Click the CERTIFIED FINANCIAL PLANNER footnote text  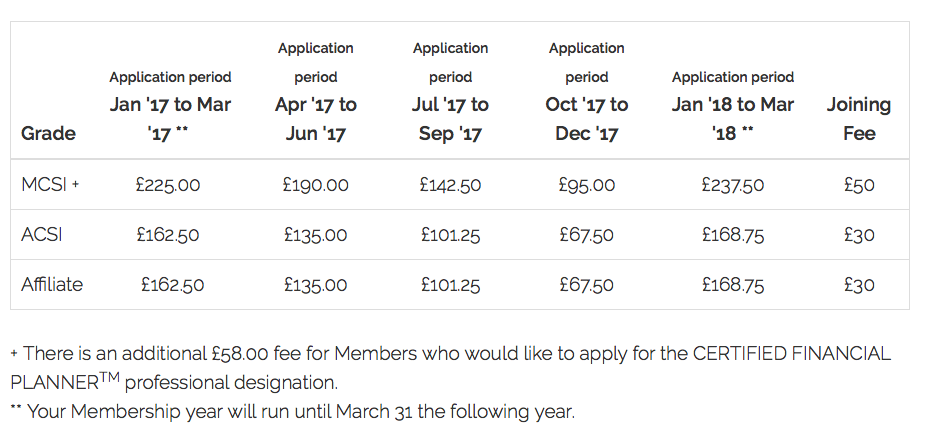click(x=451, y=368)
